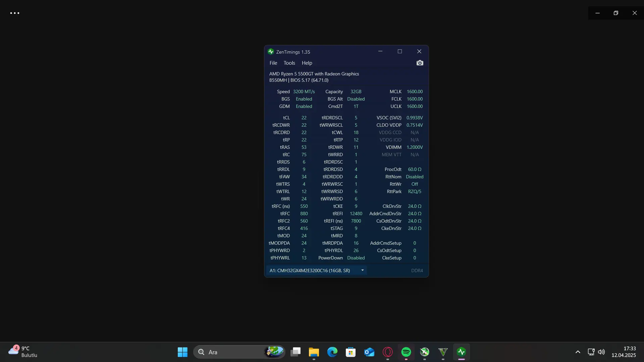This screenshot has width=644, height=362.
Task: Click the VSOC (SVI2) value 0.9938V
Action: coord(415,118)
